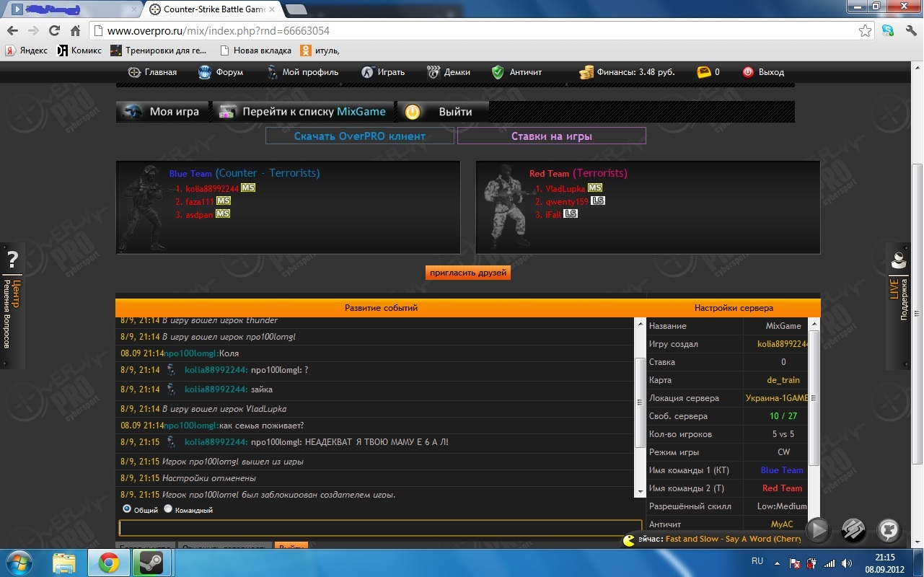Click the rightmost round player icon
The height and width of the screenshot is (577, 924).
click(889, 531)
